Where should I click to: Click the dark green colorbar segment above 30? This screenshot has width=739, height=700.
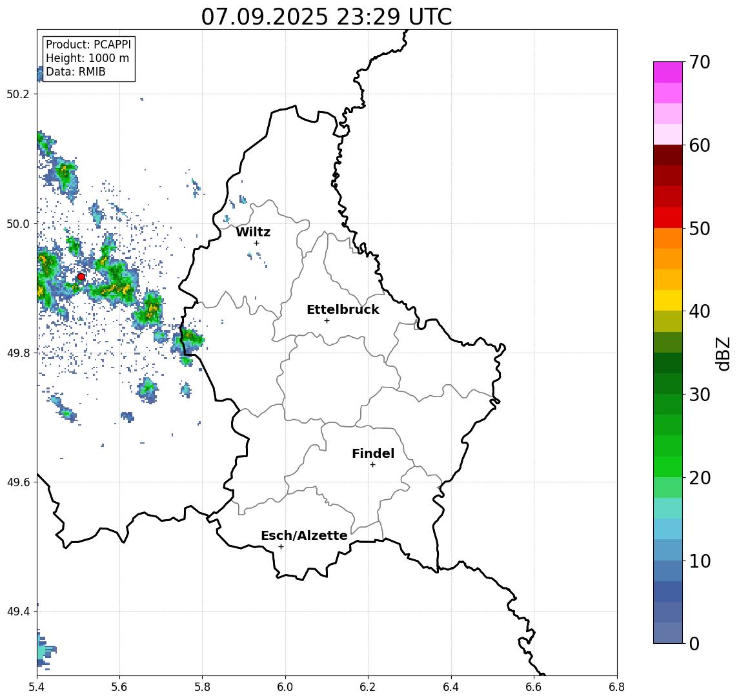coord(668,384)
